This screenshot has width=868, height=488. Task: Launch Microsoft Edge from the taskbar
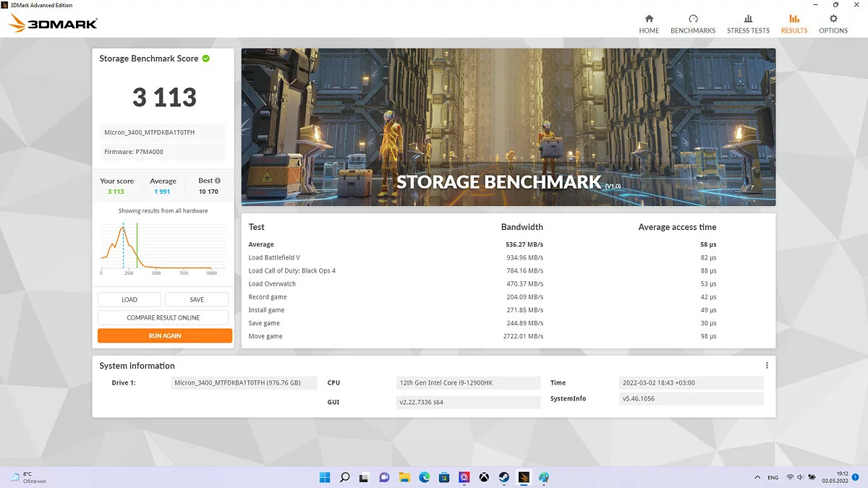pyautogui.click(x=425, y=477)
